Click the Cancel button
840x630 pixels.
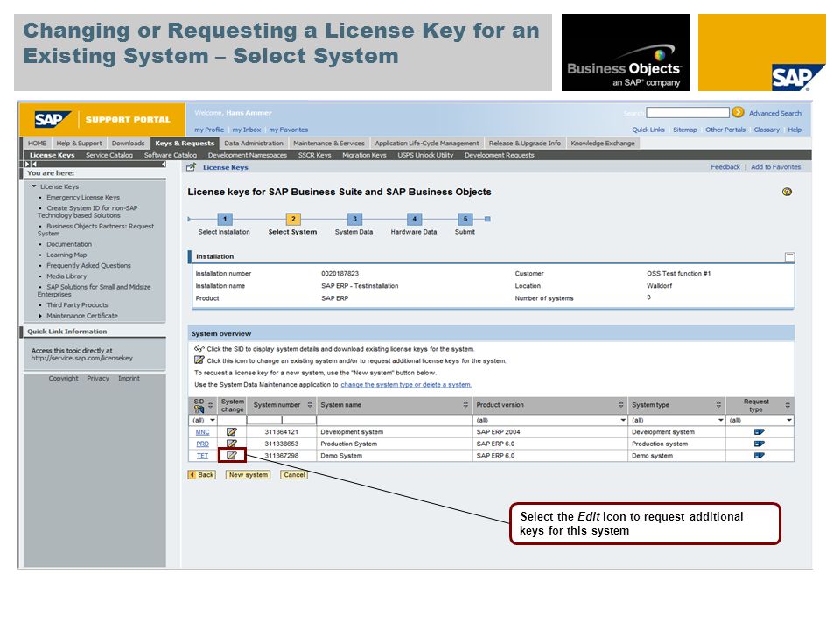pyautogui.click(x=294, y=474)
